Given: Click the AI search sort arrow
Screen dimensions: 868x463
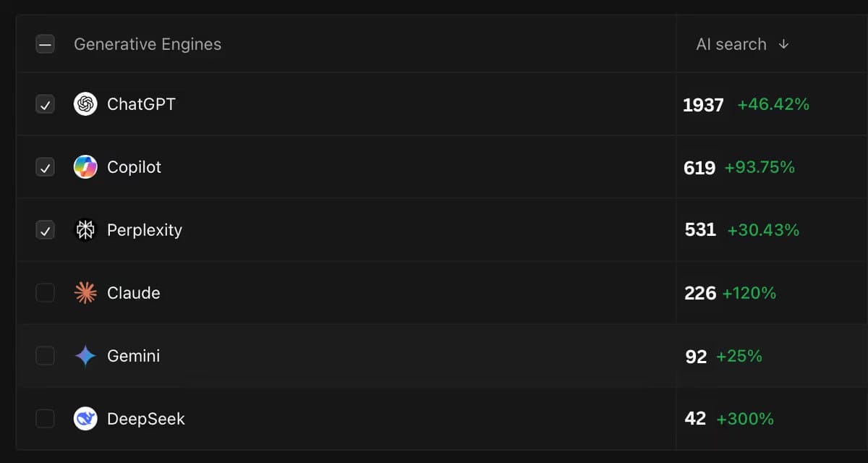Looking at the screenshot, I should (x=783, y=44).
